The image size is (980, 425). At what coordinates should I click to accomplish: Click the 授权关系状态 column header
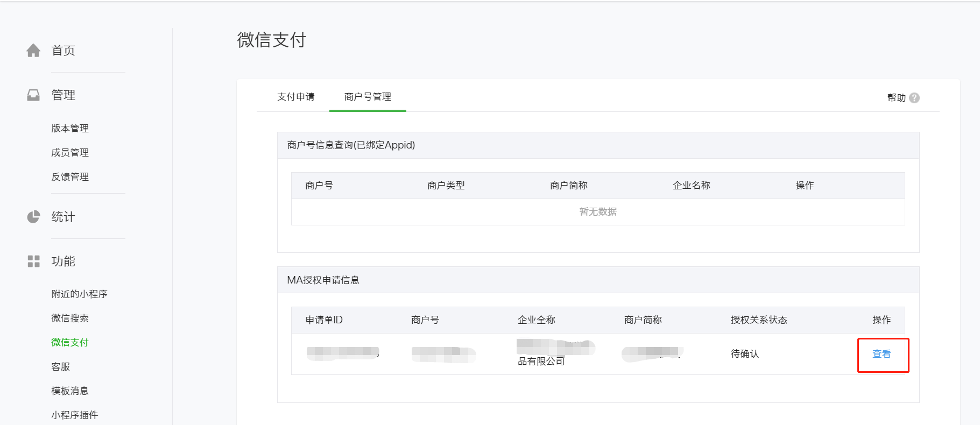(x=759, y=320)
